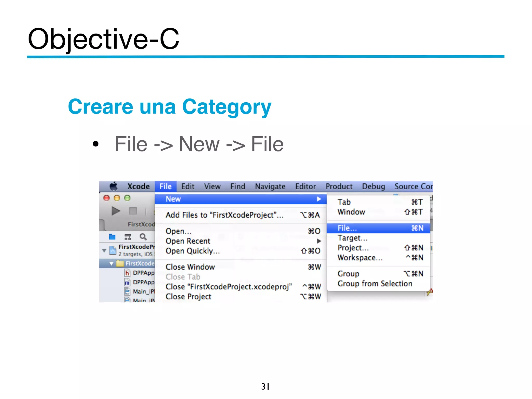Screen dimensions: 532x399
Task: Collapse the FirstXcode group disclosure triangle
Action: (x=111, y=263)
